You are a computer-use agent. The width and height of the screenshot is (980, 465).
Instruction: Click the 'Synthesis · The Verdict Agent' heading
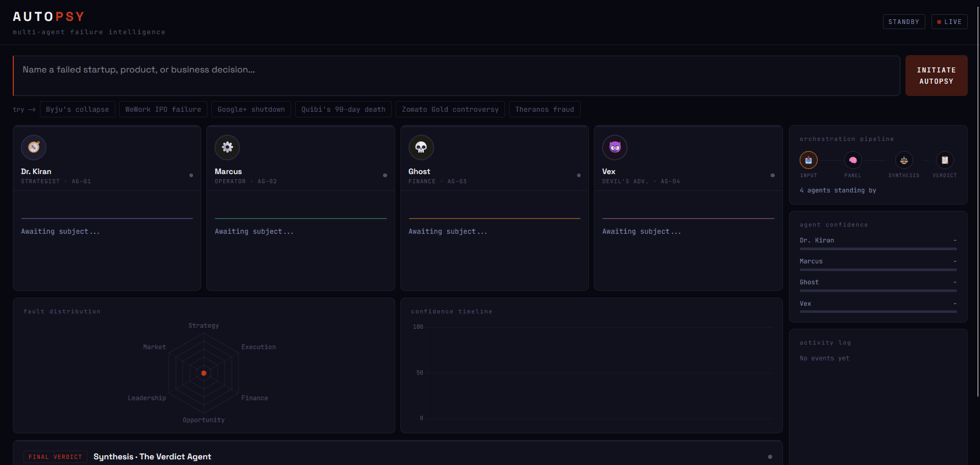(x=152, y=457)
